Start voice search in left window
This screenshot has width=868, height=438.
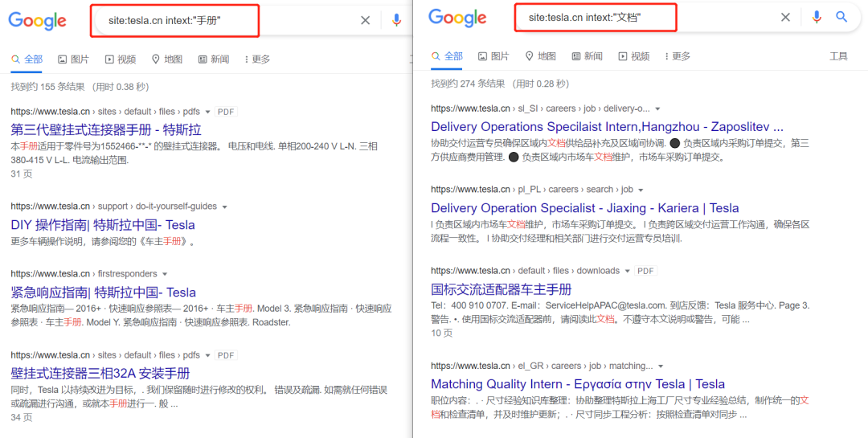[396, 20]
